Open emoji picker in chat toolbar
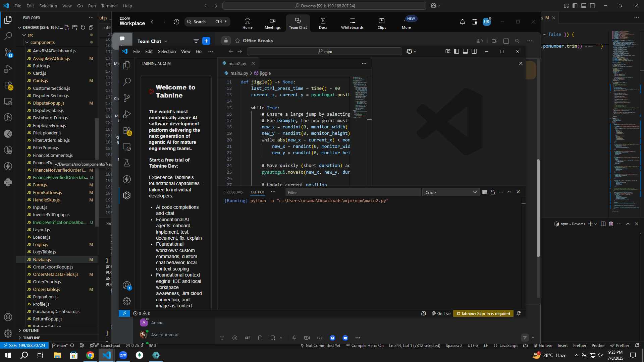Viewport: 644px width, 362px height. point(234,338)
